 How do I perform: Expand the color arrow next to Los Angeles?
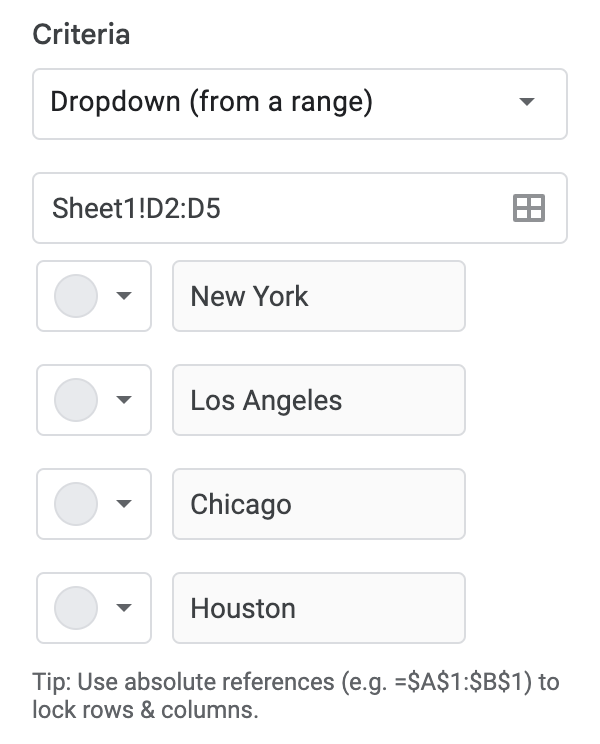pyautogui.click(x=124, y=400)
